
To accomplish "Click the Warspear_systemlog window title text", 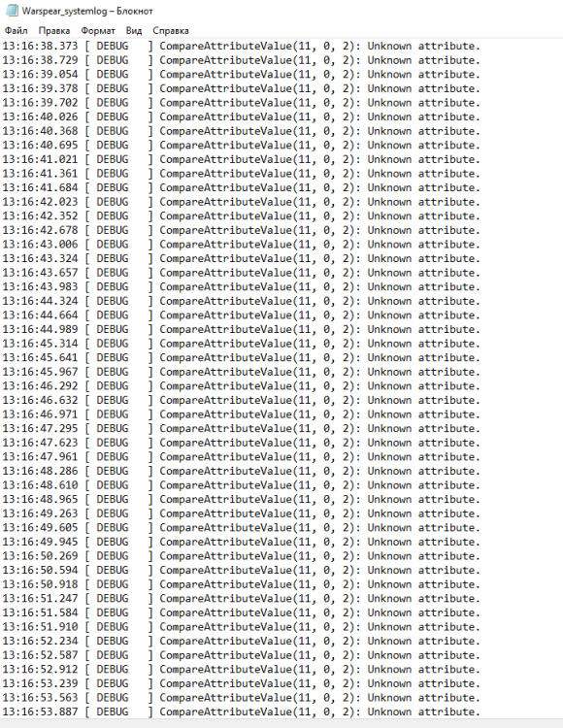I will tap(87, 11).
